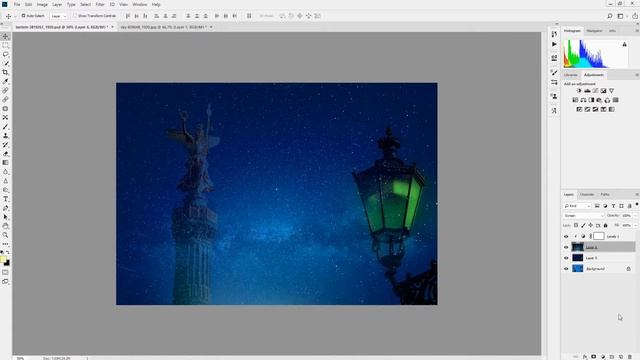The image size is (640, 360).
Task: Enable Show Transform Controls checkbox
Action: (75, 16)
